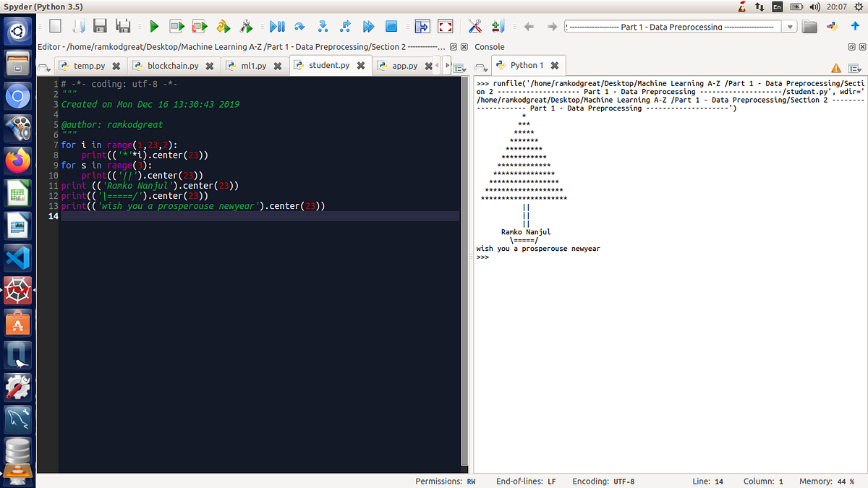
Task: Toggle maximize current pane
Action: click(422, 26)
